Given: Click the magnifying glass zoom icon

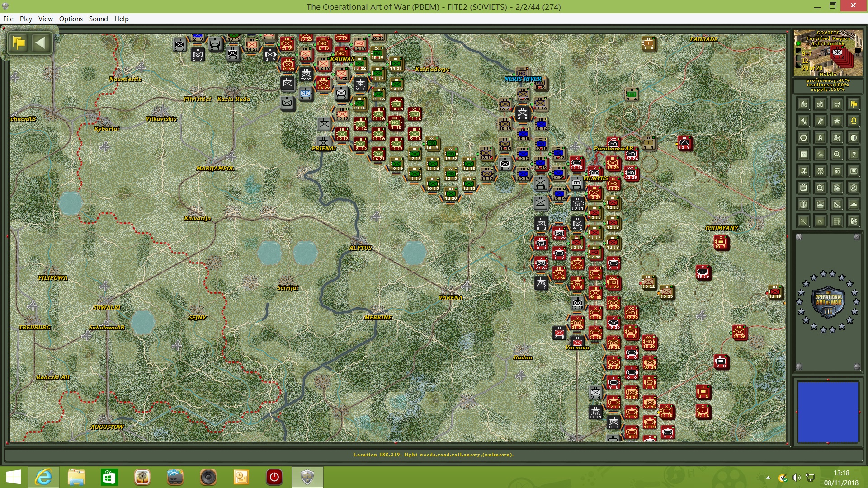Looking at the screenshot, I should (x=837, y=155).
